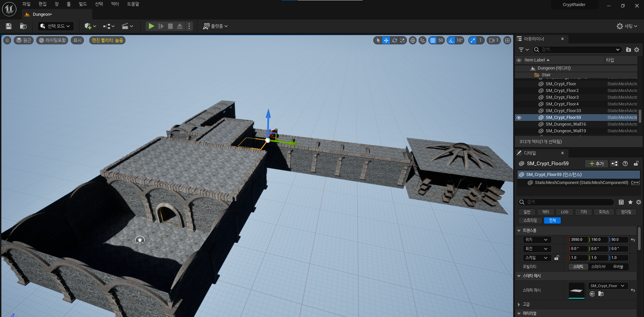
Task: Select SM_Dungeon_Wall16 in the outliner
Action: point(576,124)
